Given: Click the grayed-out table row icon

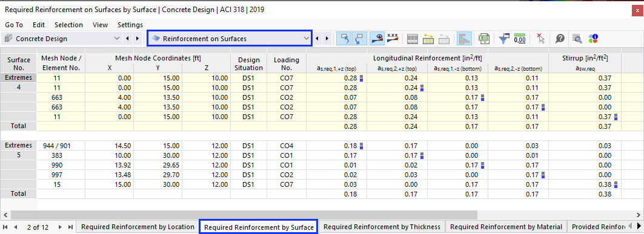Looking at the screenshot, I should [444, 39].
